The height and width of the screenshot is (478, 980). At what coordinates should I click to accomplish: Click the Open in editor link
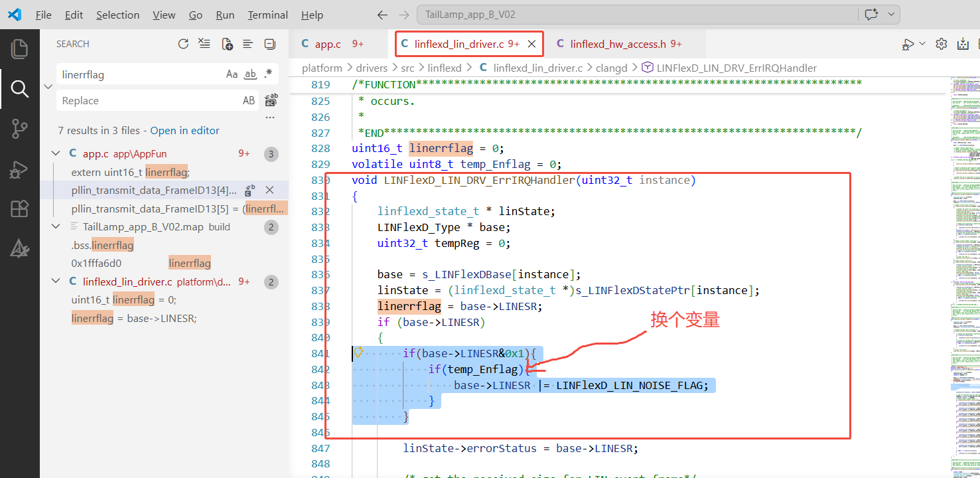pyautogui.click(x=184, y=130)
